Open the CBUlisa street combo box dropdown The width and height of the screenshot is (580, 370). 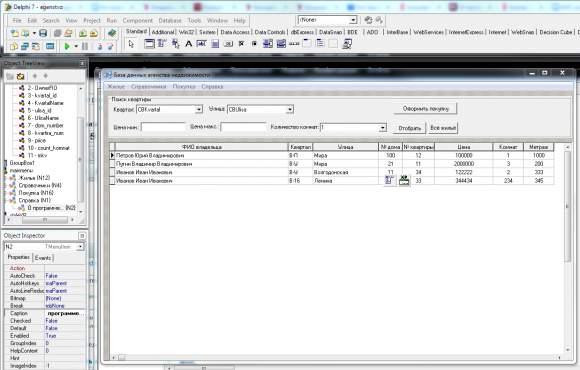tap(290, 110)
